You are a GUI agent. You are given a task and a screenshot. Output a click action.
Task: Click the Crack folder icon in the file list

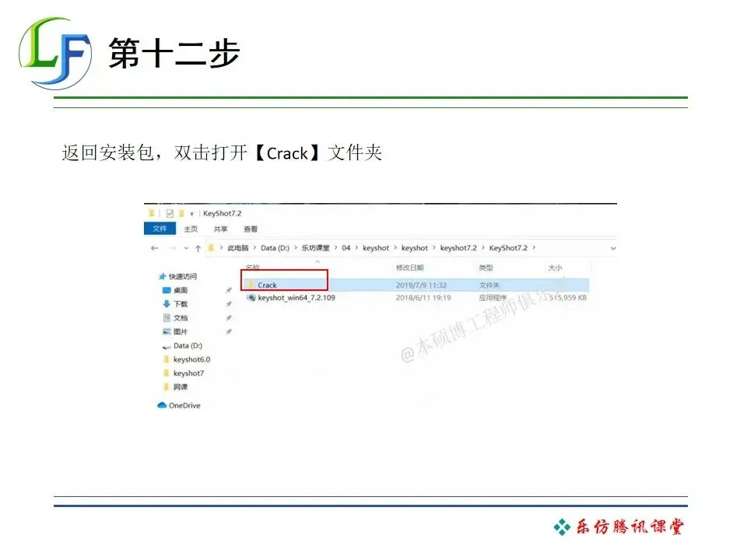point(251,285)
